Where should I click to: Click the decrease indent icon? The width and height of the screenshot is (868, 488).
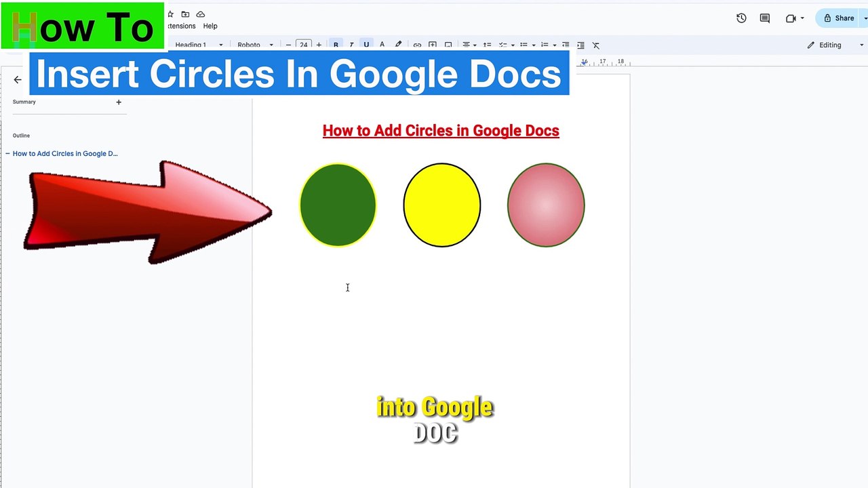pyautogui.click(x=566, y=45)
